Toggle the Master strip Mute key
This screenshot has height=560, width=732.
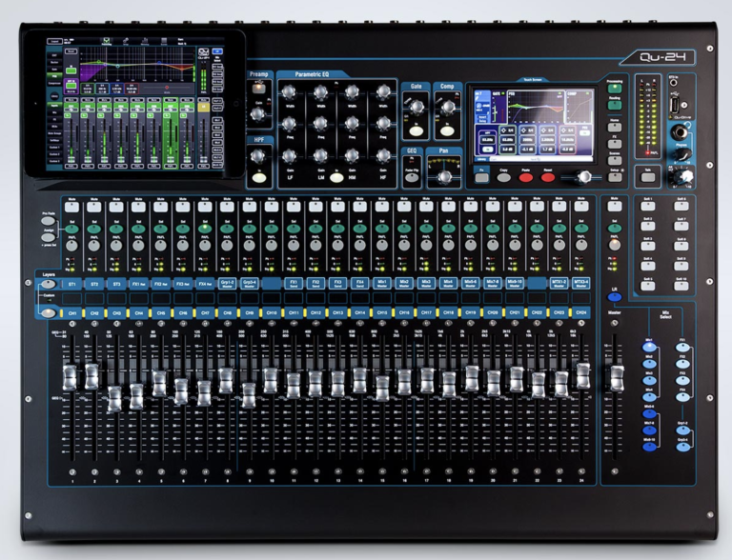pyautogui.click(x=615, y=207)
